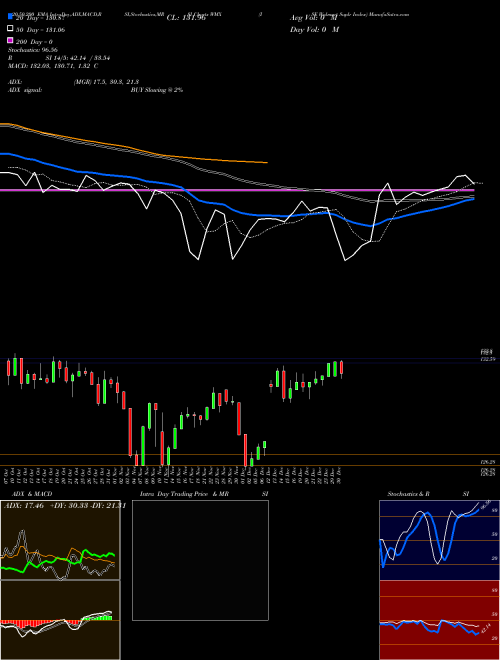500x660 pixels.
Task: Click the magenta 200 Day legend swatch
Action: pos(11,41)
